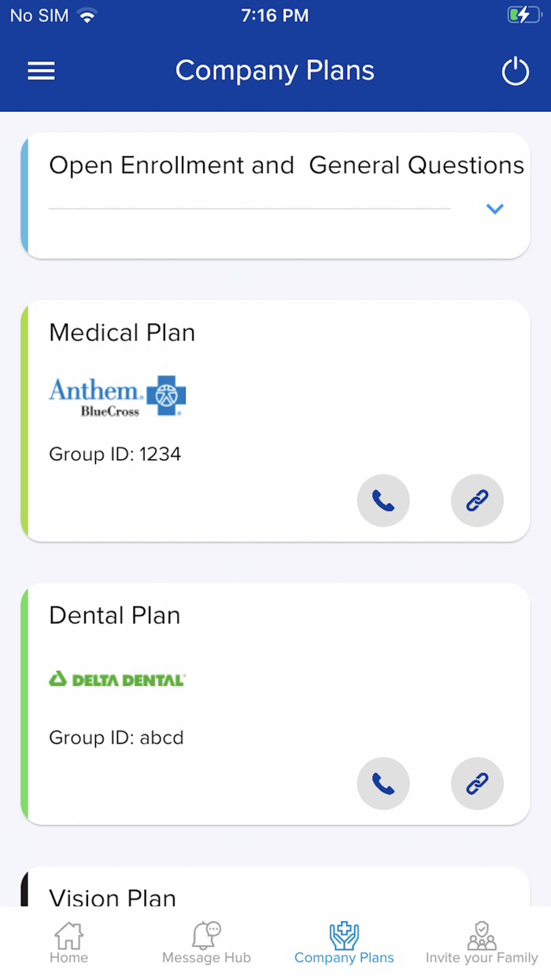Call the Medical Plan provider
The height and width of the screenshot is (980, 551).
point(383,500)
